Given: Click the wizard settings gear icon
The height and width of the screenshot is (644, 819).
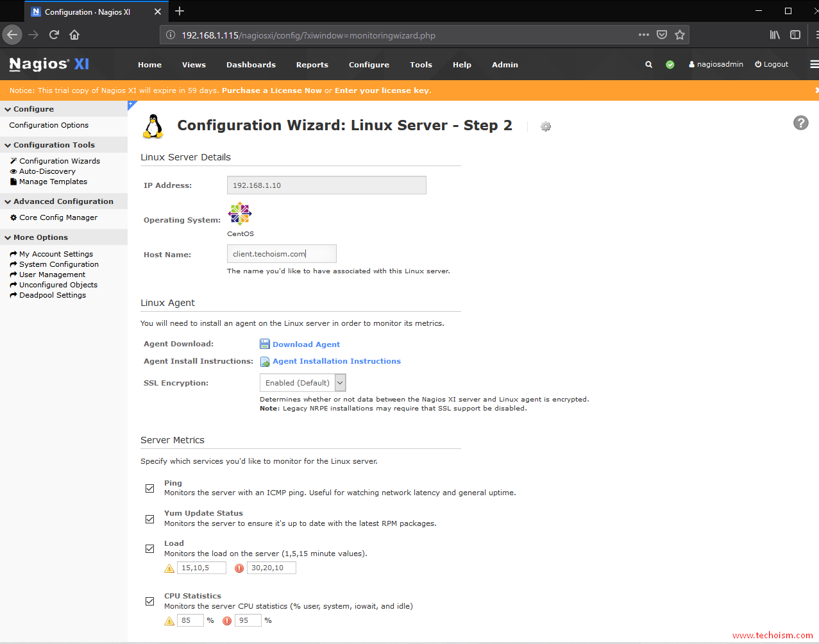Looking at the screenshot, I should tap(546, 126).
